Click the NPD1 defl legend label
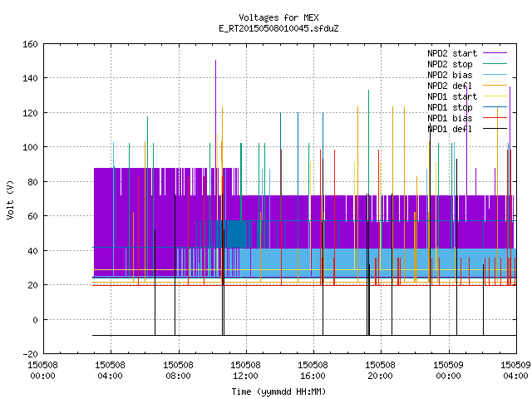The width and height of the screenshot is (532, 399). point(450,130)
